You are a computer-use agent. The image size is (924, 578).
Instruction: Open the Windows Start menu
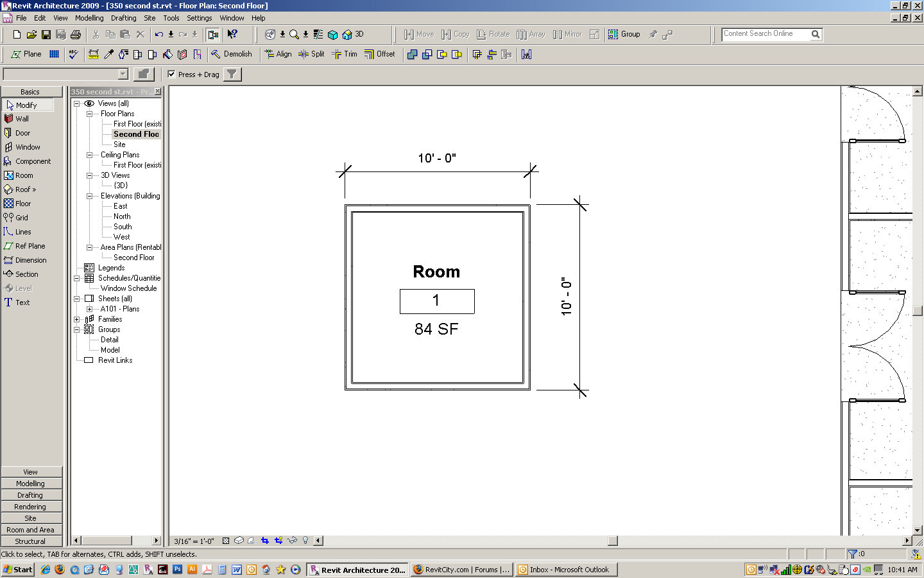(x=17, y=570)
